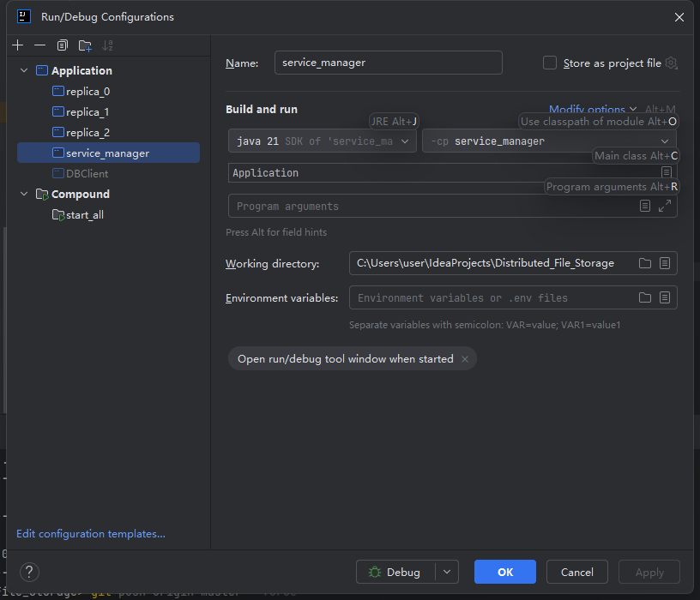Enable Store as project file
The image size is (700, 600).
coord(550,63)
